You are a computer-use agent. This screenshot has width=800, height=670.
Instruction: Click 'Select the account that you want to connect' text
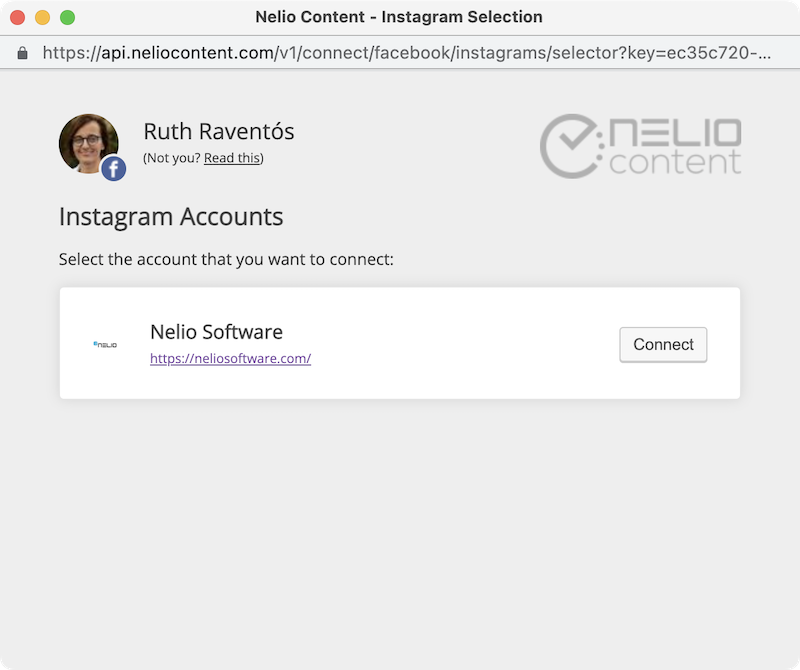pyautogui.click(x=226, y=259)
